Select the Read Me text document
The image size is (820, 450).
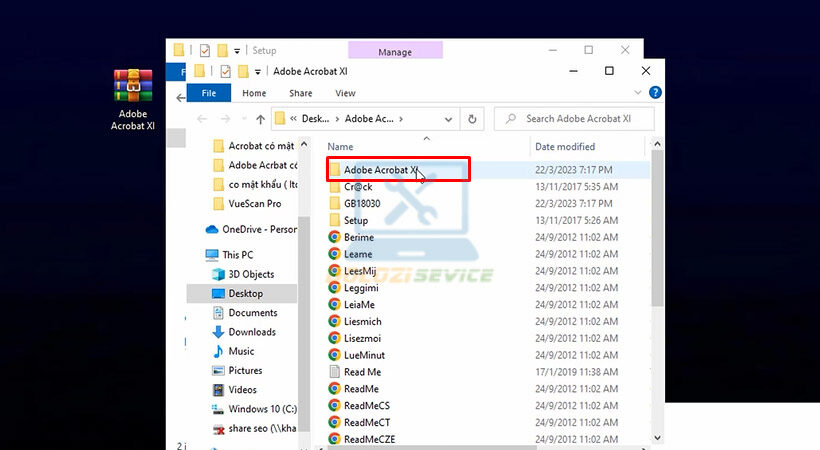[362, 372]
